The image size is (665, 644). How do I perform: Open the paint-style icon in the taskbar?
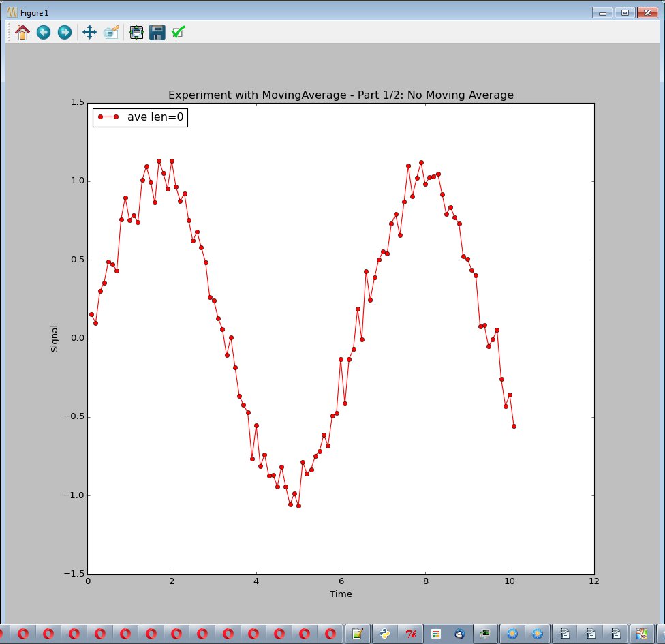(641, 634)
